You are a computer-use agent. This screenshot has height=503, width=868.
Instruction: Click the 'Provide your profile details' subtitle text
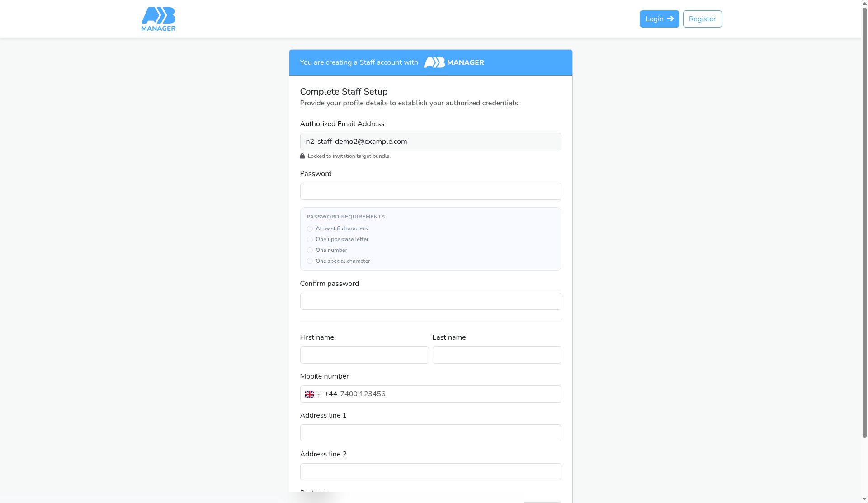click(410, 103)
